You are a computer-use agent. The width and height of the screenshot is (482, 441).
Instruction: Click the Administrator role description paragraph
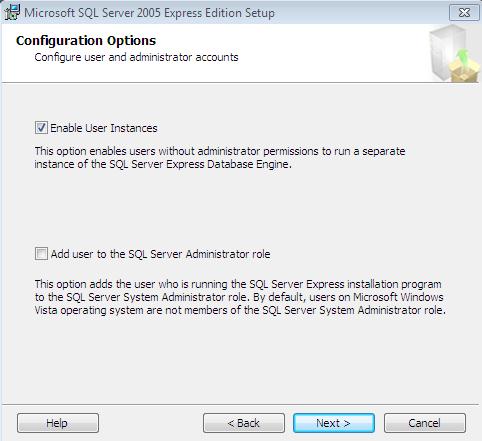(x=240, y=297)
